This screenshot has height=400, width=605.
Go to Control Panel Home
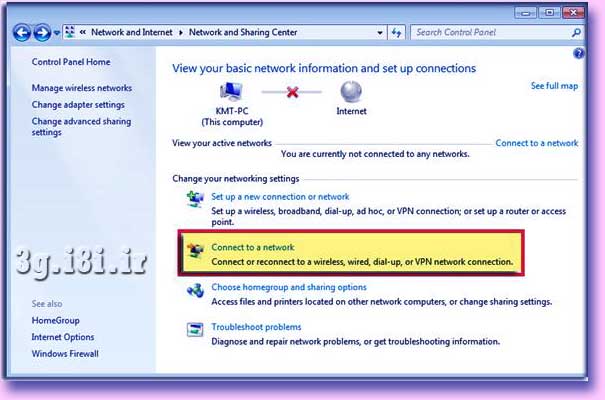tap(71, 62)
